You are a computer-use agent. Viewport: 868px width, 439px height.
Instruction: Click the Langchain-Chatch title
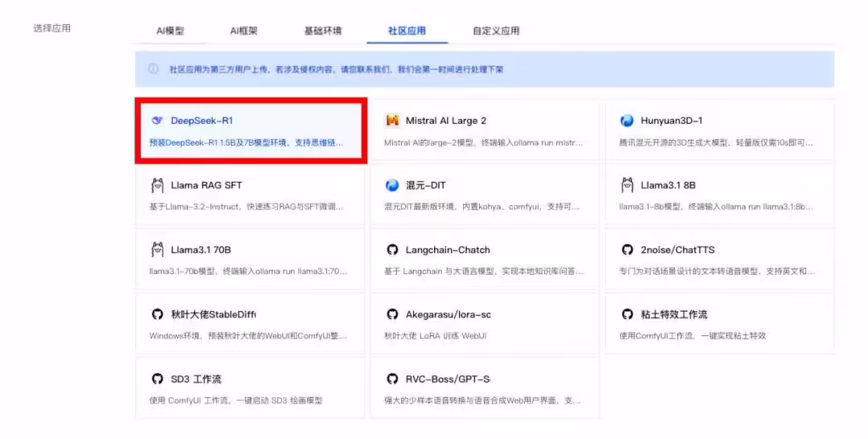click(448, 250)
